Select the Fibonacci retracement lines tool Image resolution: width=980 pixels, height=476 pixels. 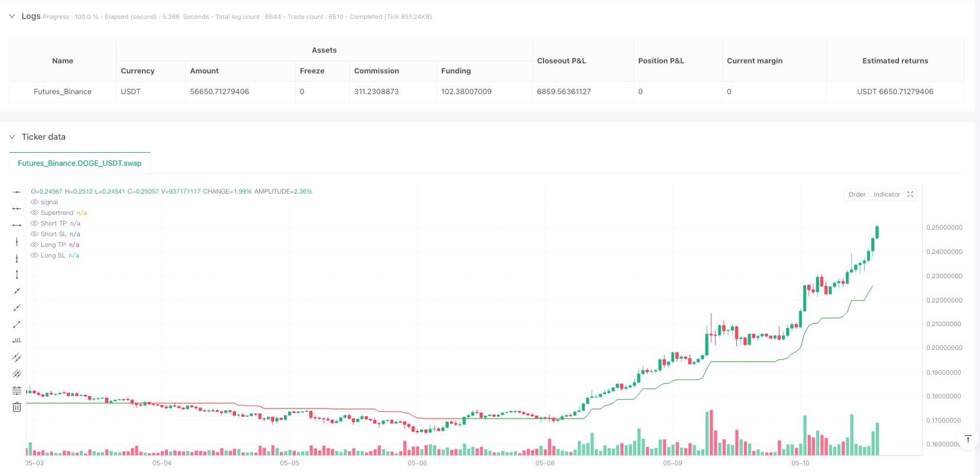coord(17,391)
